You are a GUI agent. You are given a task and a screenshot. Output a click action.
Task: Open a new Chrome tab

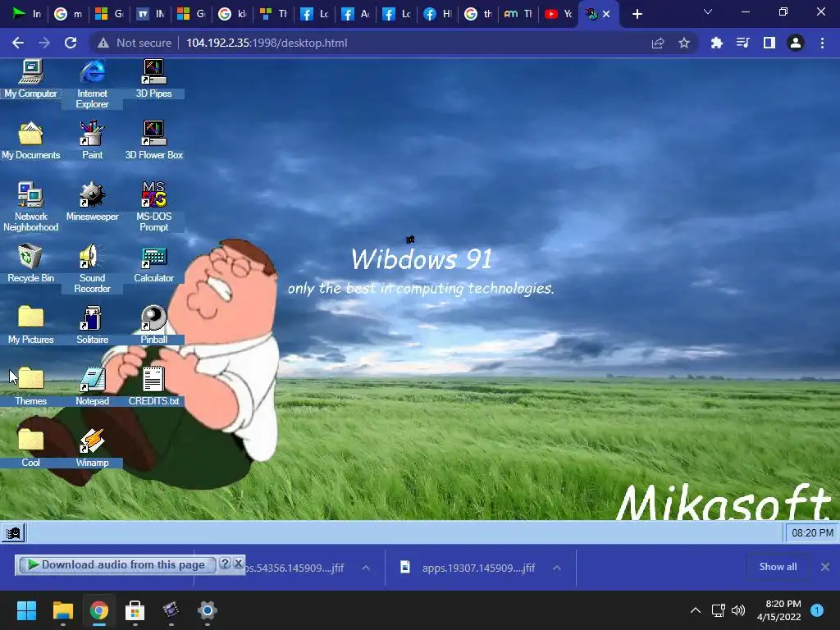637,14
